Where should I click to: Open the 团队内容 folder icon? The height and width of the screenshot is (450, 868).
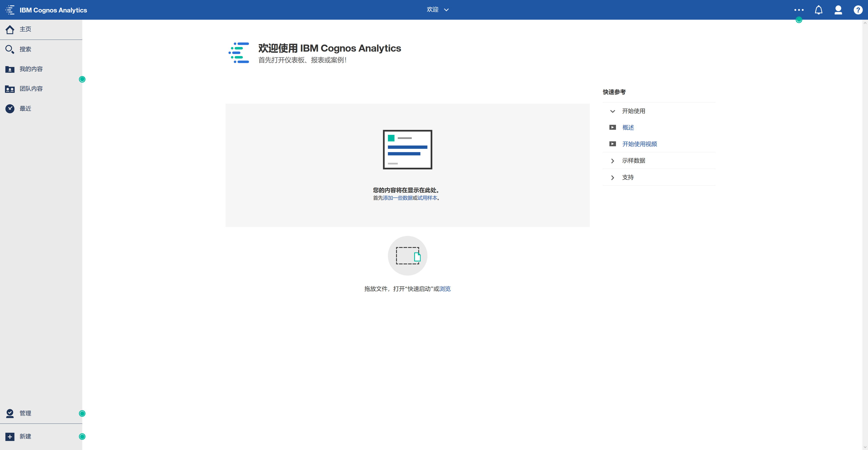[10, 89]
